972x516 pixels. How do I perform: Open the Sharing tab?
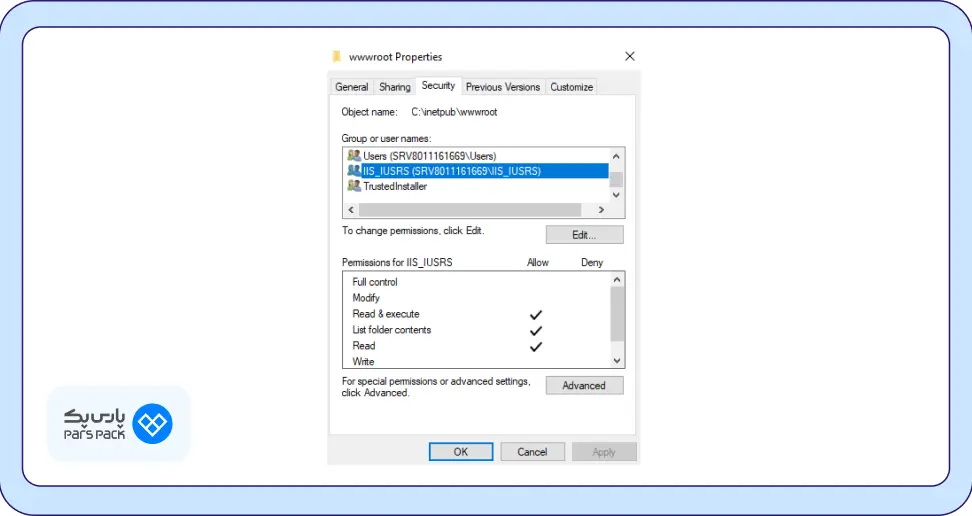click(395, 87)
